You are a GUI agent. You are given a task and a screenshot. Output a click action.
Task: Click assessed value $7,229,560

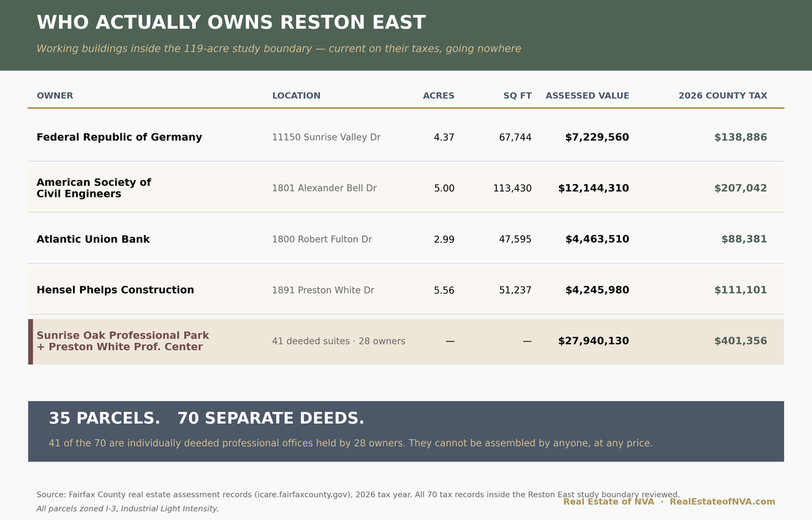click(597, 137)
